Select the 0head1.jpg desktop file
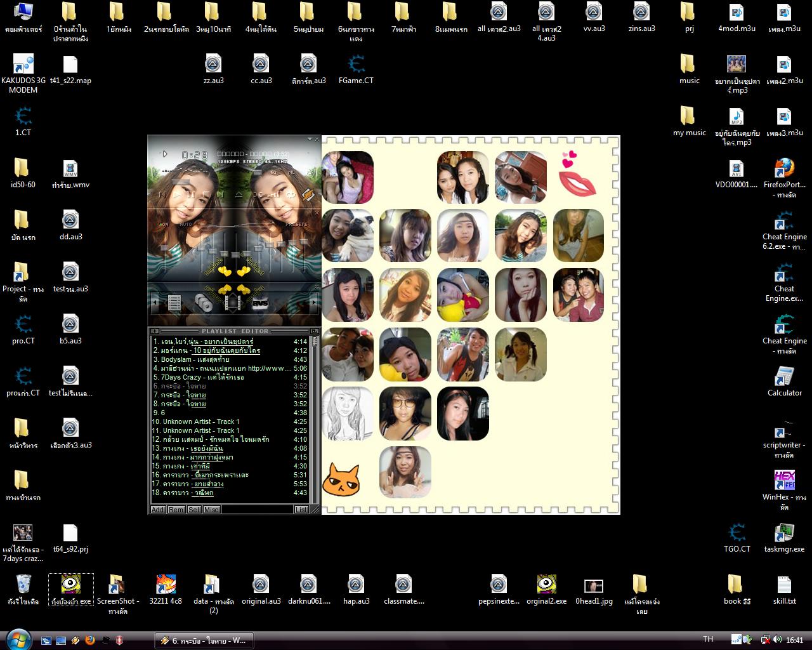 [x=594, y=590]
